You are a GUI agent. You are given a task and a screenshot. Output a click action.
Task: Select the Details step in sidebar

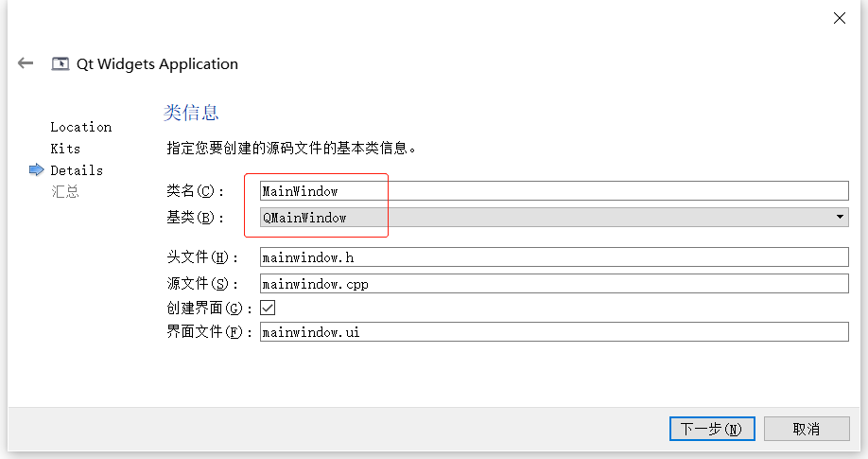pos(77,170)
